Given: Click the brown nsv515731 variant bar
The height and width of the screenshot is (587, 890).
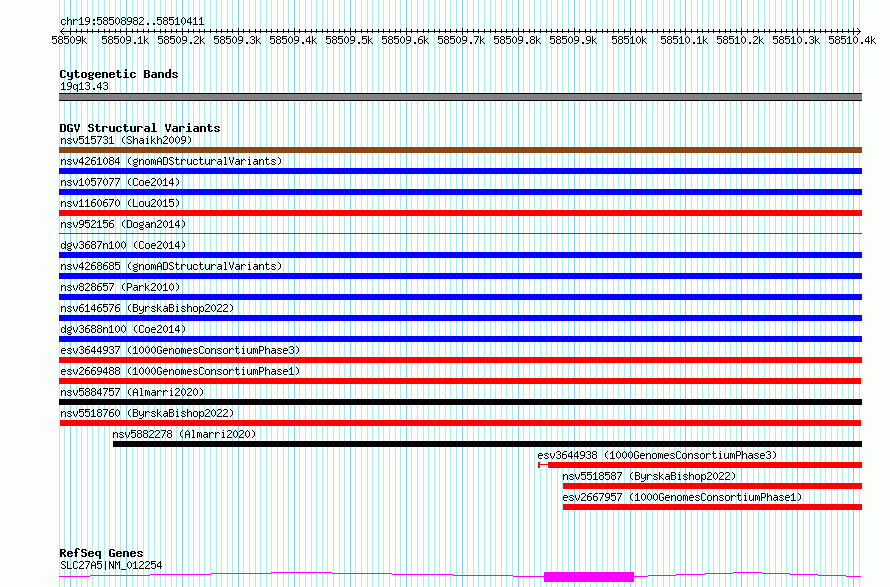Looking at the screenshot, I should click(x=460, y=150).
